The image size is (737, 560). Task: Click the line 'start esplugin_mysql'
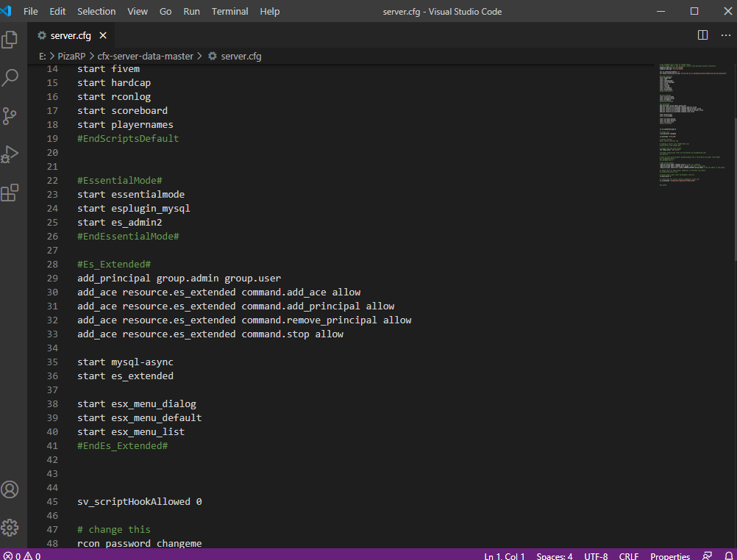point(134,209)
